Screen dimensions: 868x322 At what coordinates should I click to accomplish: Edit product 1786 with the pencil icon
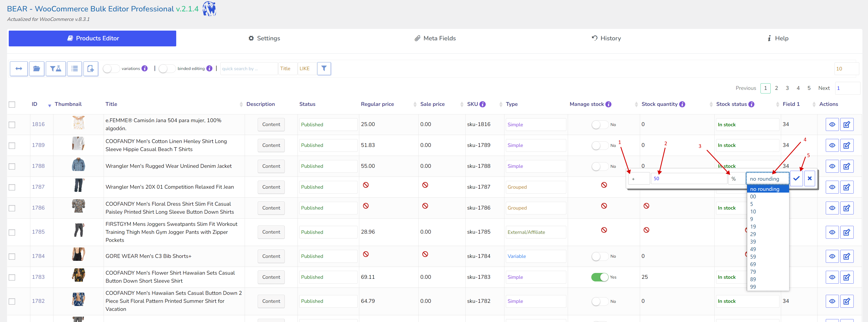pos(846,208)
